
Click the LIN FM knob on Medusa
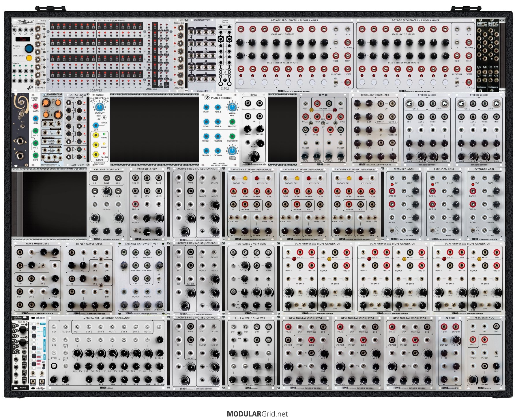(x=54, y=379)
